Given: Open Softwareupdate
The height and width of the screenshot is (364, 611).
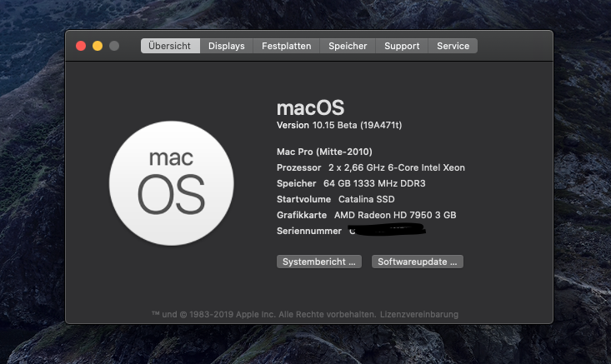Looking at the screenshot, I should (x=418, y=262).
